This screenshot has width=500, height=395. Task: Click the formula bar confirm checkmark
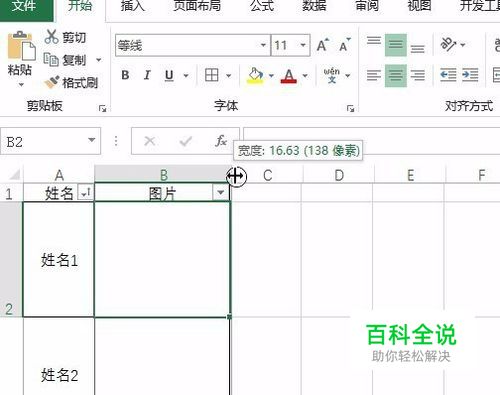tap(185, 141)
